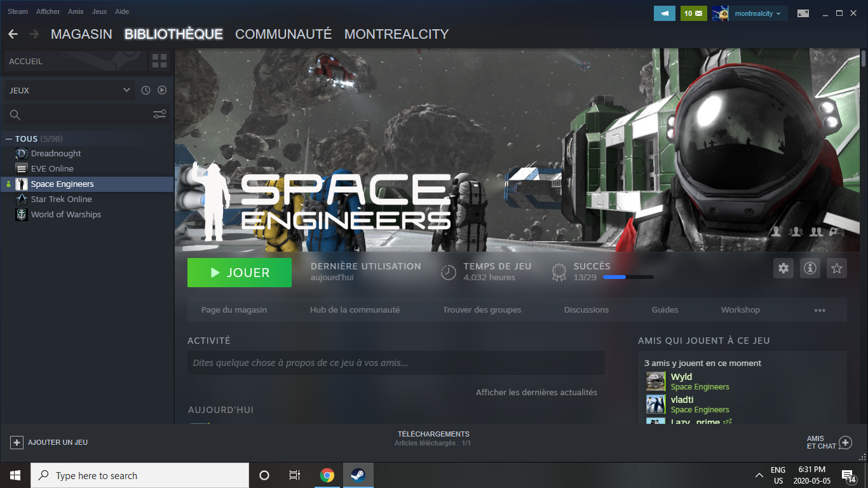Open game settings gear icon
868x488 pixels.
coord(783,269)
